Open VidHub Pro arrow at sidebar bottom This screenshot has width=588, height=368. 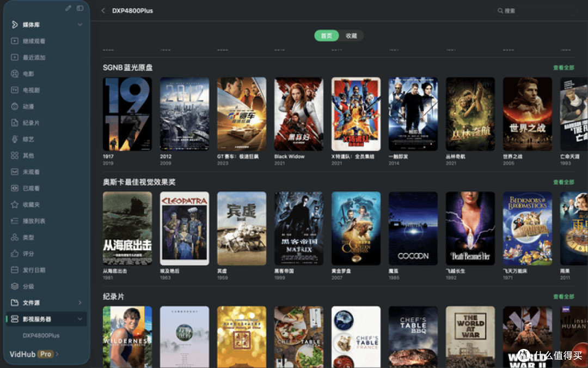(x=57, y=354)
